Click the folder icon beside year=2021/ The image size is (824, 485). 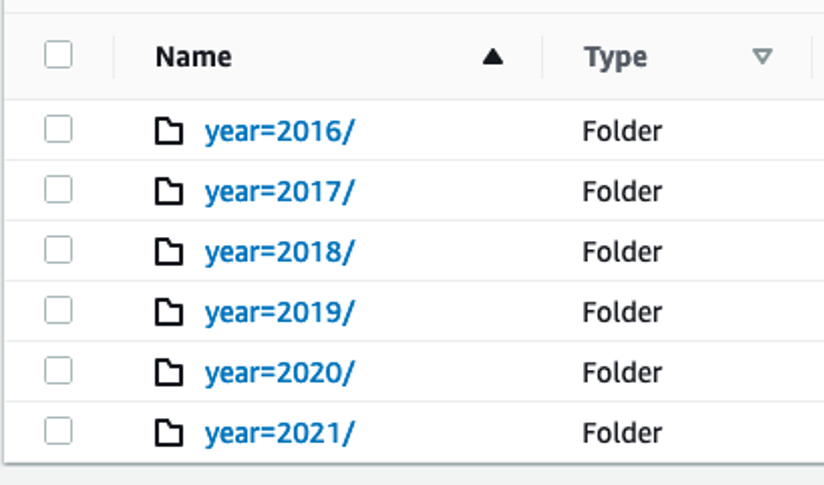[x=169, y=433]
